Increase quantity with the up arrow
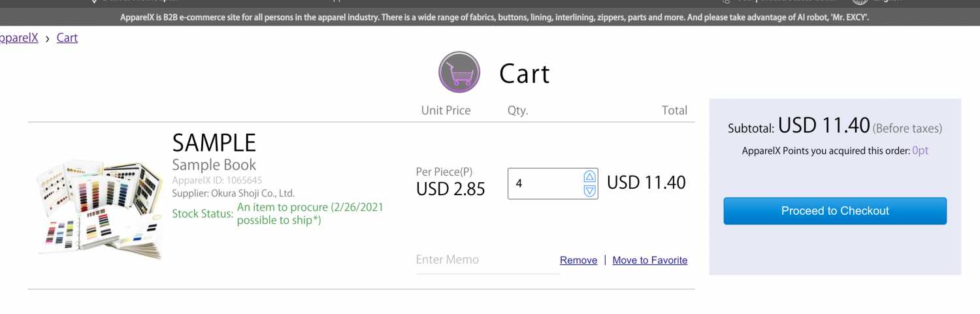This screenshot has height=314, width=980. pos(590,177)
